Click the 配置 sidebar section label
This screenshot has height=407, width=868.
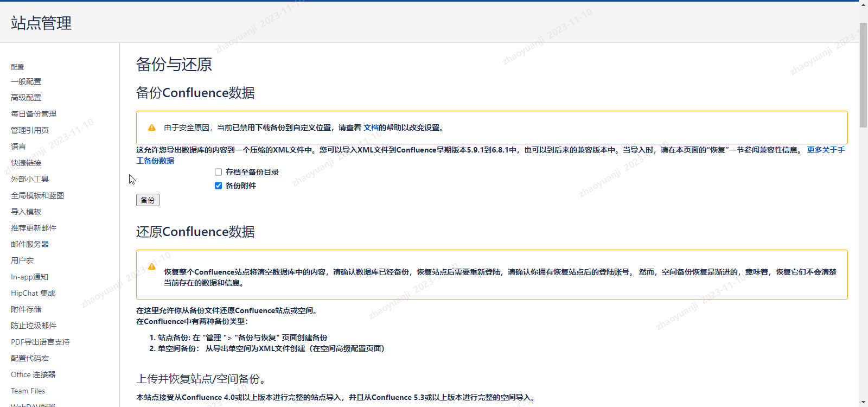point(17,67)
